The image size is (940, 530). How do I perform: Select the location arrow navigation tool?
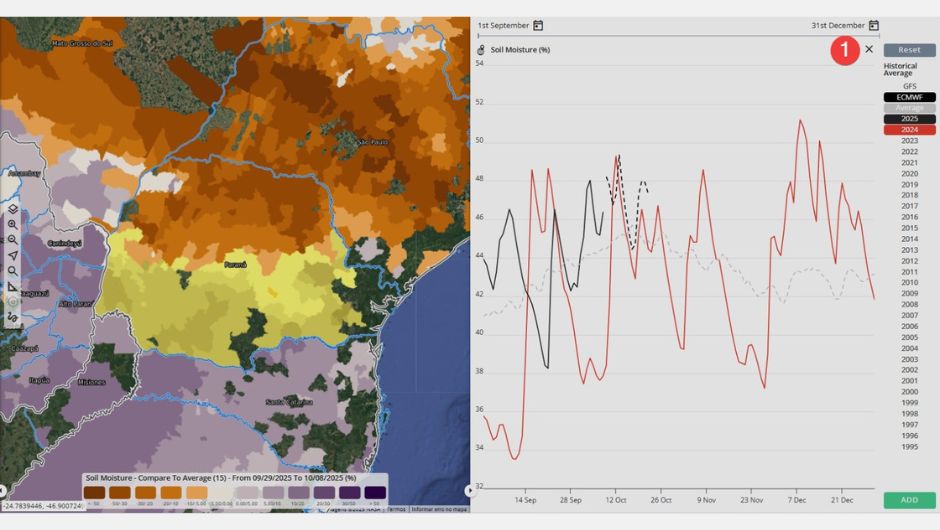pos(13,255)
